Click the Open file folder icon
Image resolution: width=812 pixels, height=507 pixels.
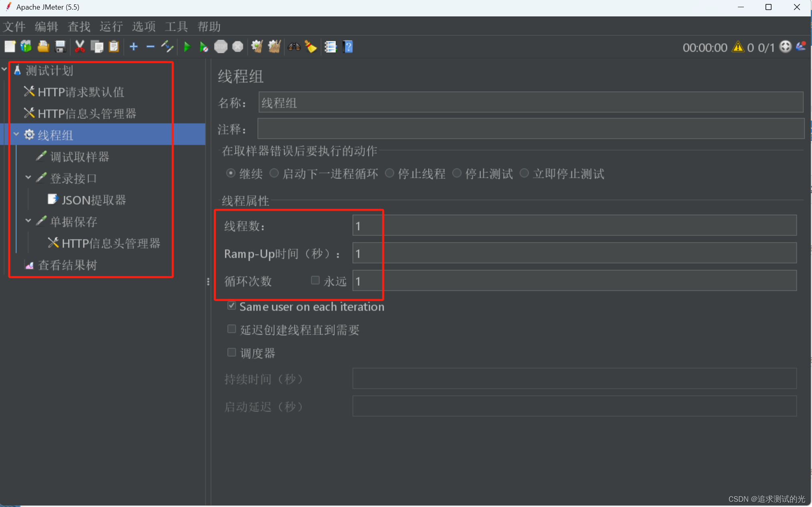[x=43, y=47]
